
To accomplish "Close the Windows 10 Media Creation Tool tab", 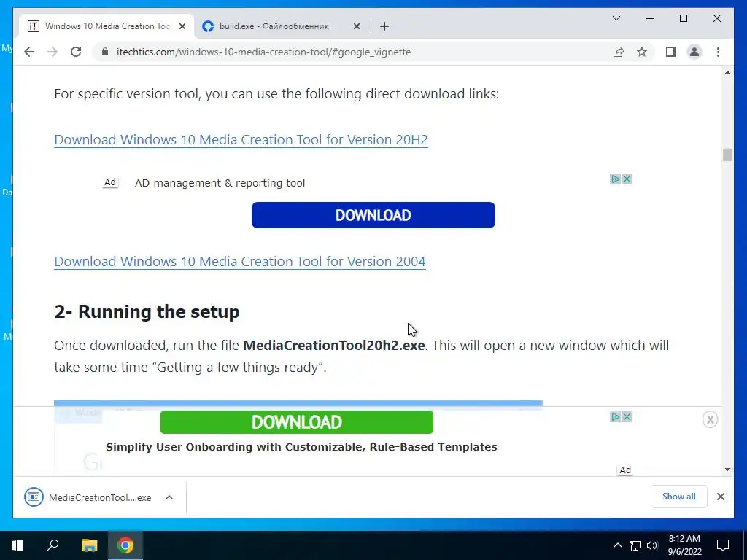I will click(x=182, y=26).
